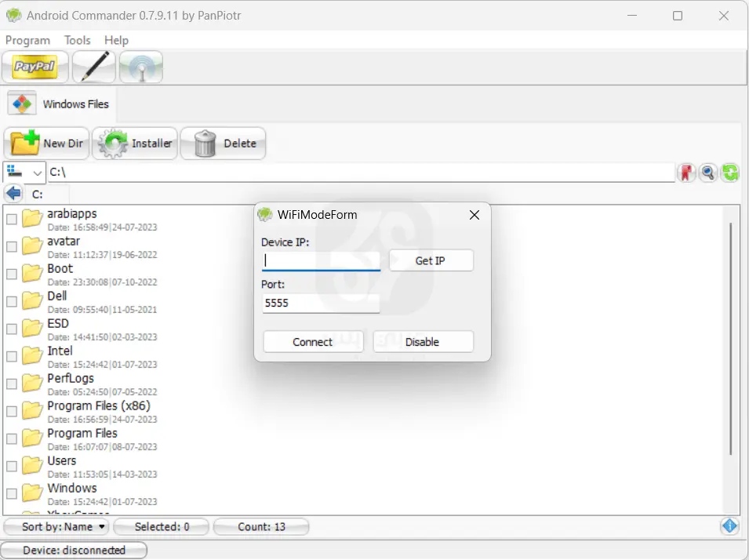The width and height of the screenshot is (749, 560).
Task: Click the magnifier search icon
Action: (x=708, y=173)
